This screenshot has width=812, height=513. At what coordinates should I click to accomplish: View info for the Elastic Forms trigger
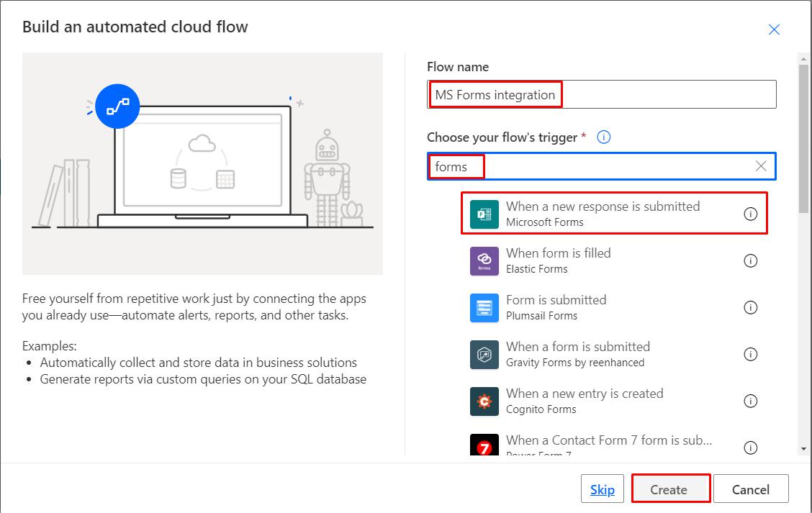[750, 260]
